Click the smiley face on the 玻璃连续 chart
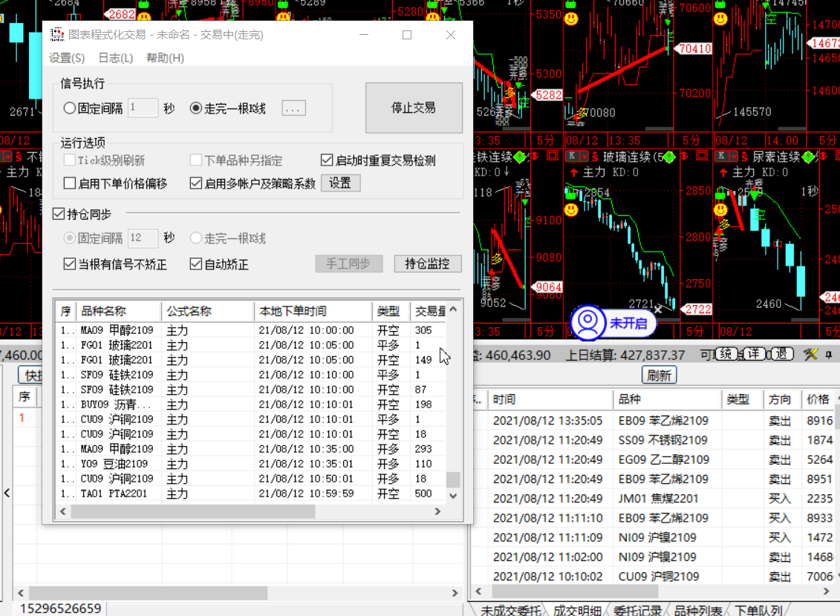This screenshot has height=616, width=840. pyautogui.click(x=571, y=210)
